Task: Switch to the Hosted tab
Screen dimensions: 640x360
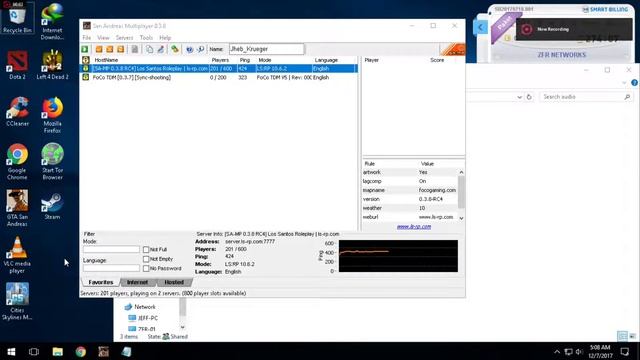Action: coord(174,282)
